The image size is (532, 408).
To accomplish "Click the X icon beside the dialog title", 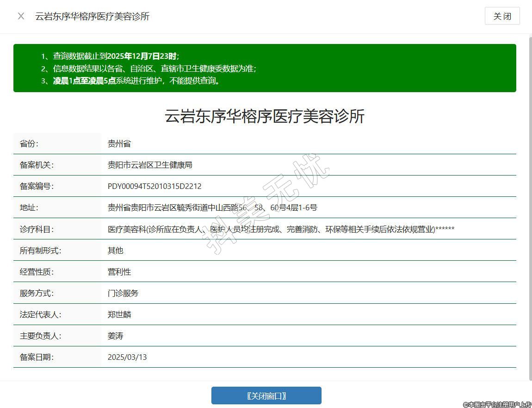I will (x=21, y=16).
